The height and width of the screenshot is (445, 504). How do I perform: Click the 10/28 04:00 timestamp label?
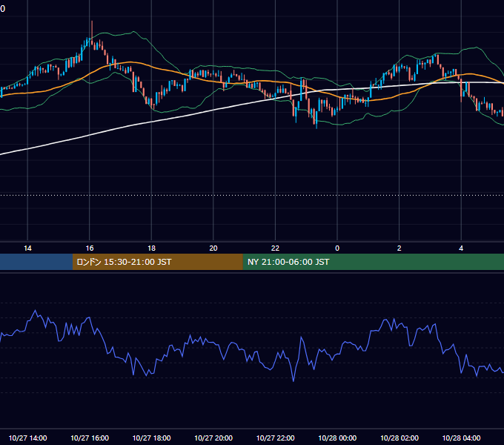coord(461,438)
